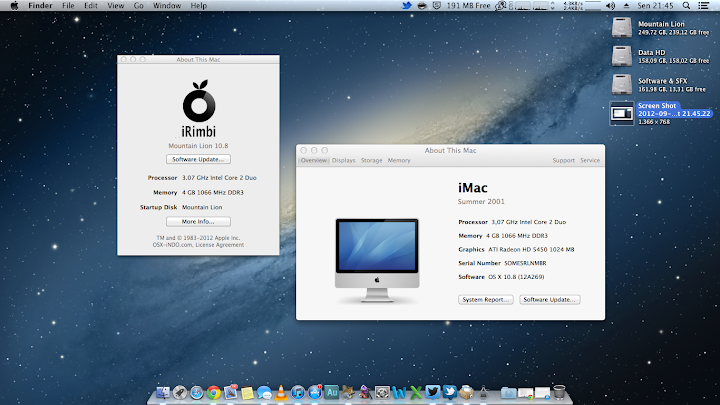The image size is (720, 405).
Task: Open the green X app in Dock
Action: [416, 393]
